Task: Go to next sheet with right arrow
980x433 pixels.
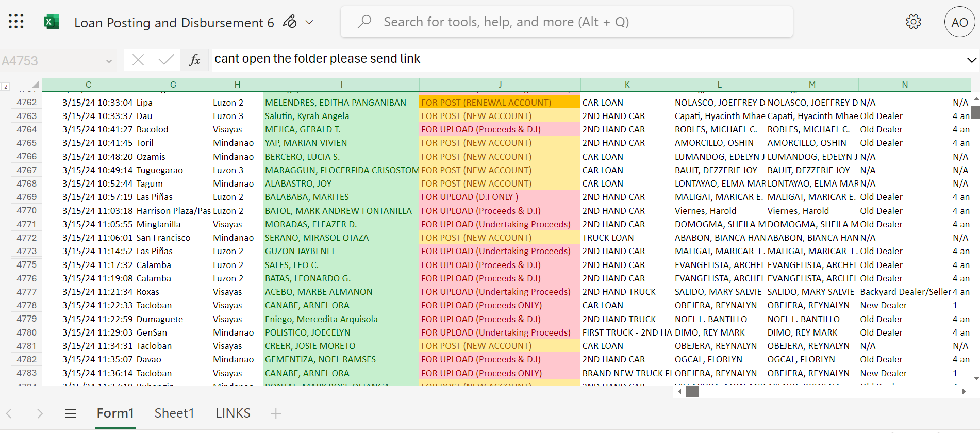Action: point(40,413)
